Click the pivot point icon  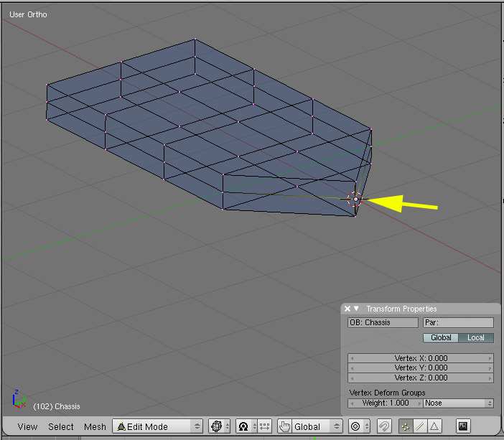tap(243, 426)
